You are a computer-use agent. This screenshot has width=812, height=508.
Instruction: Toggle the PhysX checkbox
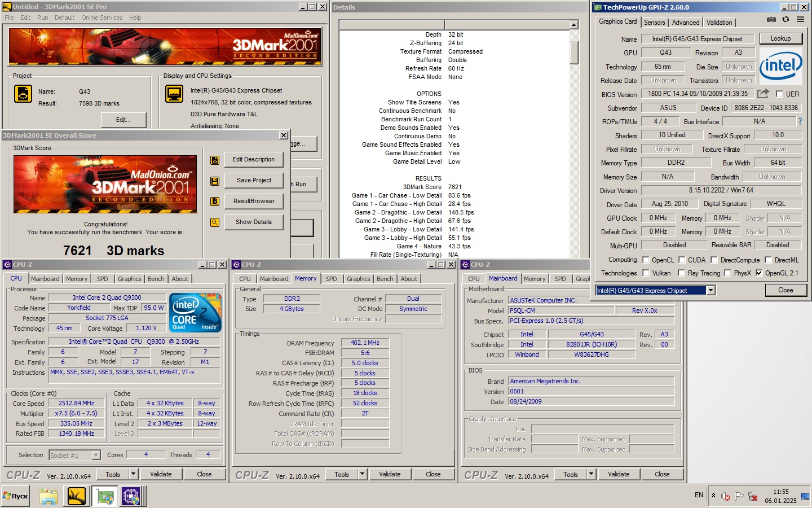coord(727,273)
